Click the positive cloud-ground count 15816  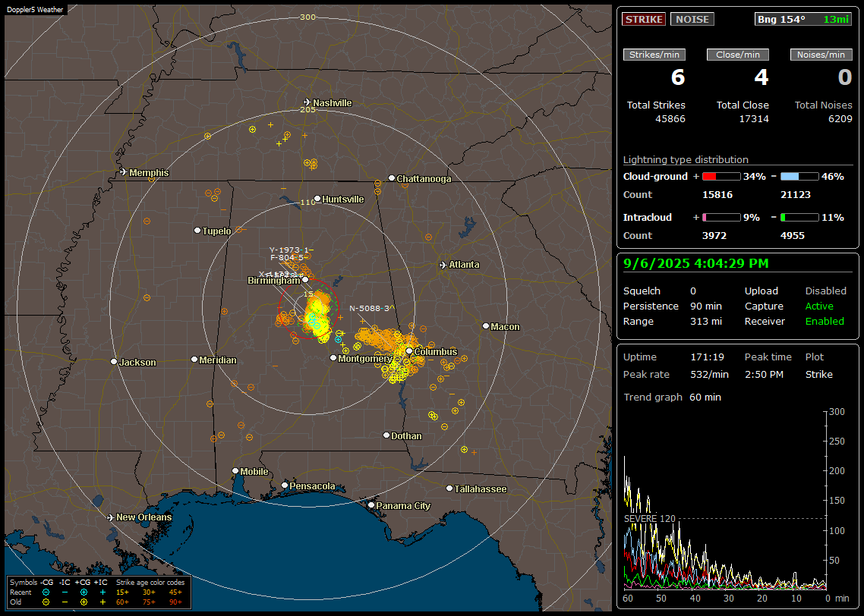[717, 195]
